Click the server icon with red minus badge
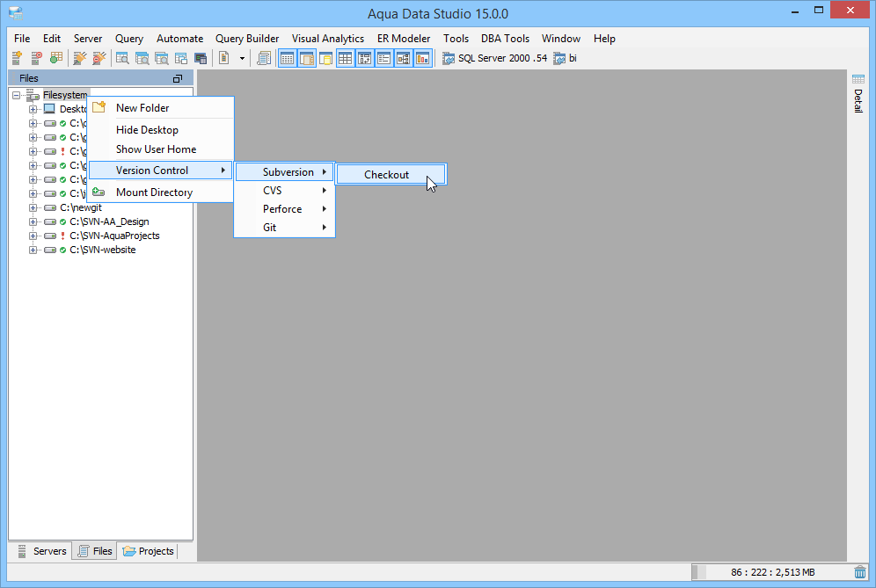Screen dimensions: 876x588 36,58
